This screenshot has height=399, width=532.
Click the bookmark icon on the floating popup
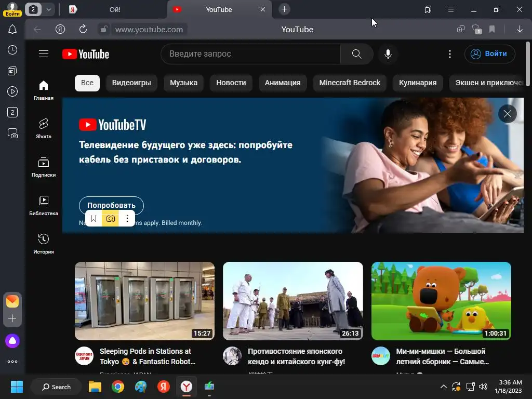coord(94,219)
